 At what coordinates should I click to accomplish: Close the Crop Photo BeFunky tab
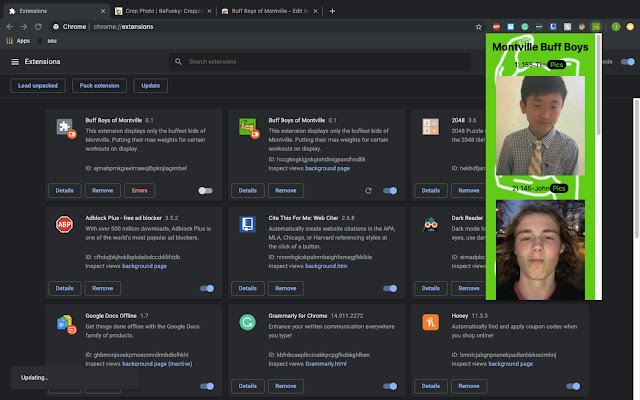tap(209, 11)
